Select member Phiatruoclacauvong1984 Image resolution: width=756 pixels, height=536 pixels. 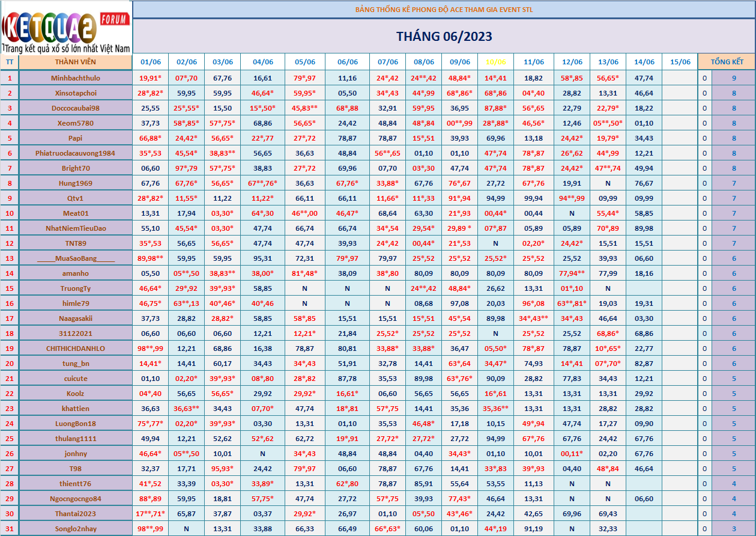(75, 153)
